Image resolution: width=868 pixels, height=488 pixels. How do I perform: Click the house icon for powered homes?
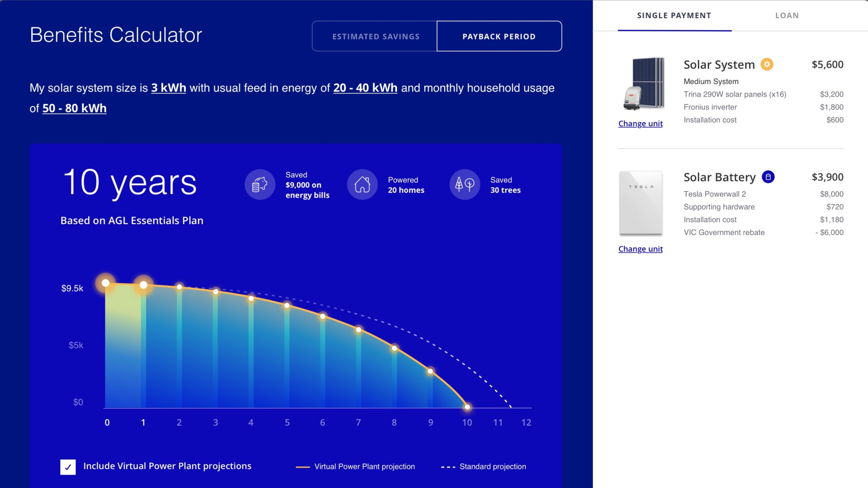(362, 184)
